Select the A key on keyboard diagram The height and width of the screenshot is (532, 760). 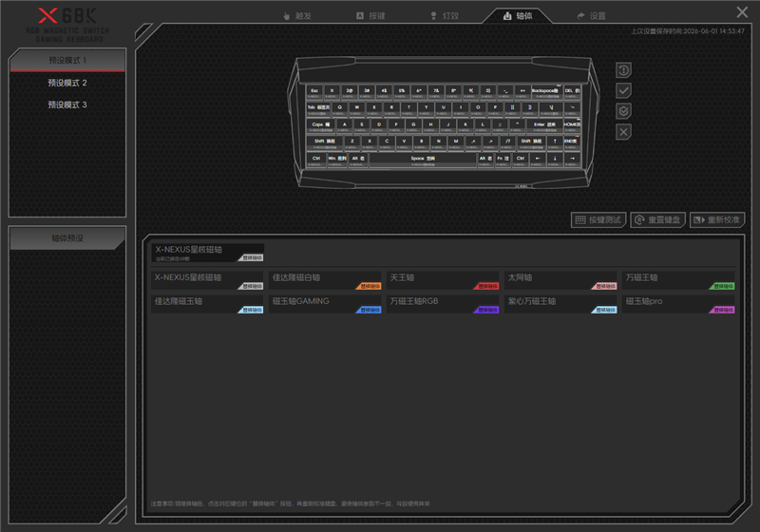(x=344, y=126)
